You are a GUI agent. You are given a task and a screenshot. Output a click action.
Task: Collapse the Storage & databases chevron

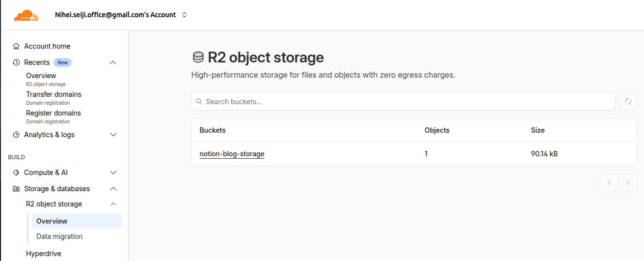pyautogui.click(x=113, y=189)
